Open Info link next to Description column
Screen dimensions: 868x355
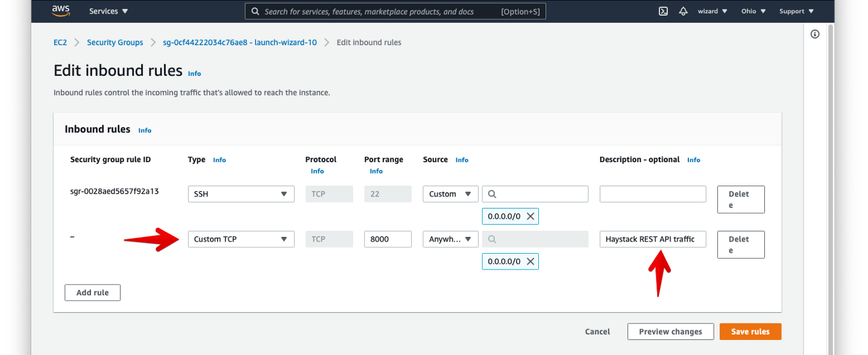pos(694,160)
